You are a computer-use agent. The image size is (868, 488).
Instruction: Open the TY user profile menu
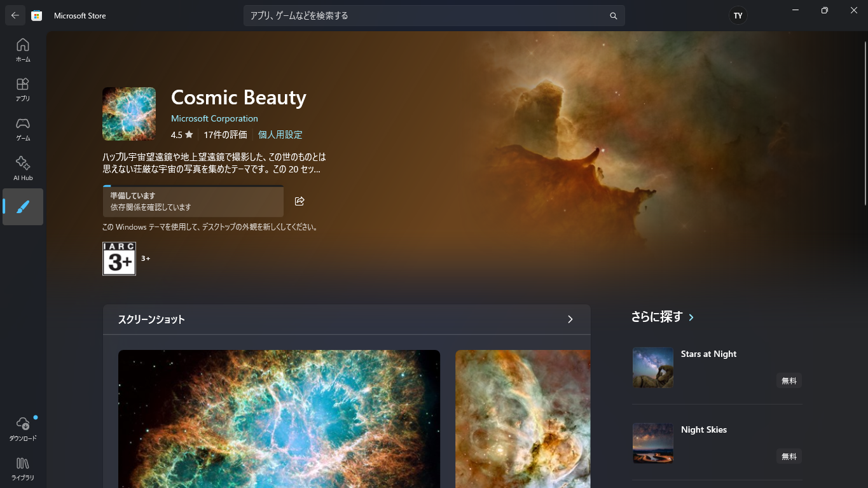[738, 16]
